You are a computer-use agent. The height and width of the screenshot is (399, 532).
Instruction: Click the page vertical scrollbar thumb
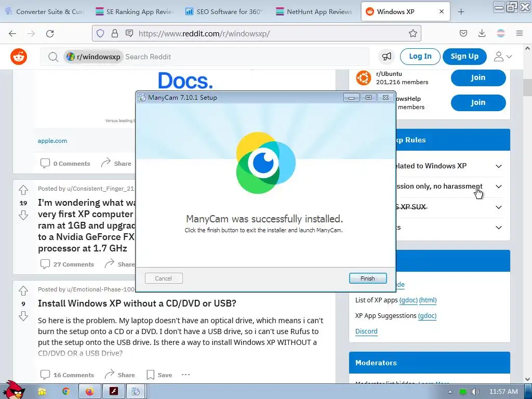point(527,87)
